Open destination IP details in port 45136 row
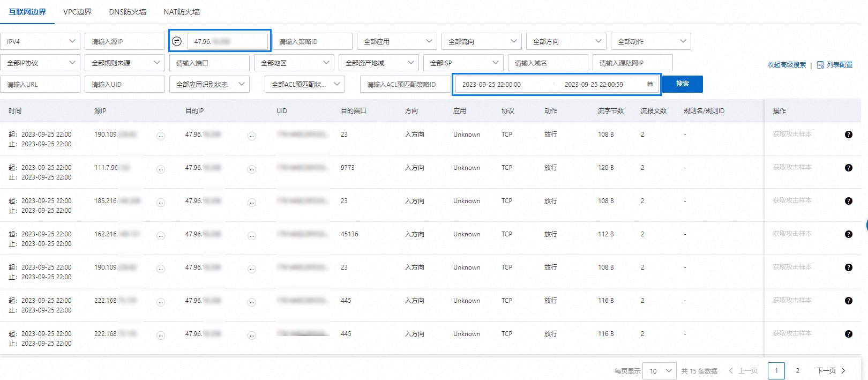868x380 pixels. [252, 236]
